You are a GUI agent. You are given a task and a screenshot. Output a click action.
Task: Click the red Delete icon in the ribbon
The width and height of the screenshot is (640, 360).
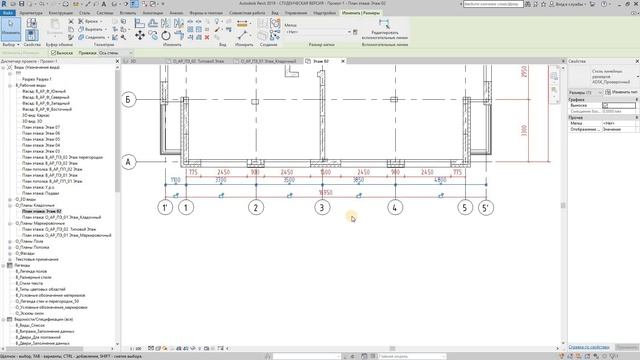pos(207,37)
